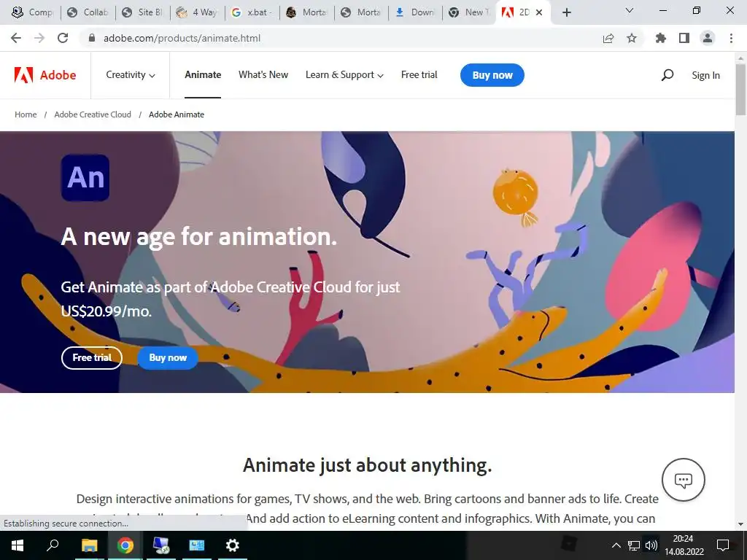Click the hero Buy now button
747x560 pixels.
[x=168, y=357]
